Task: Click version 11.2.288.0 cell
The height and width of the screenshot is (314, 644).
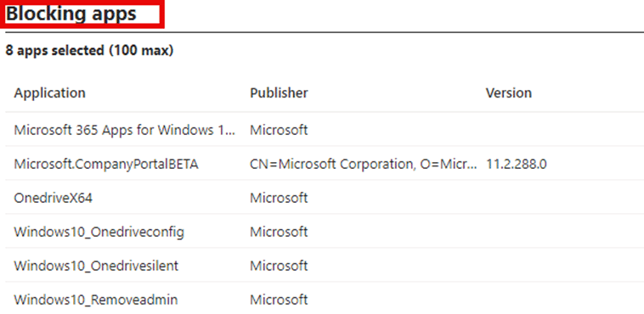Action: 517,164
